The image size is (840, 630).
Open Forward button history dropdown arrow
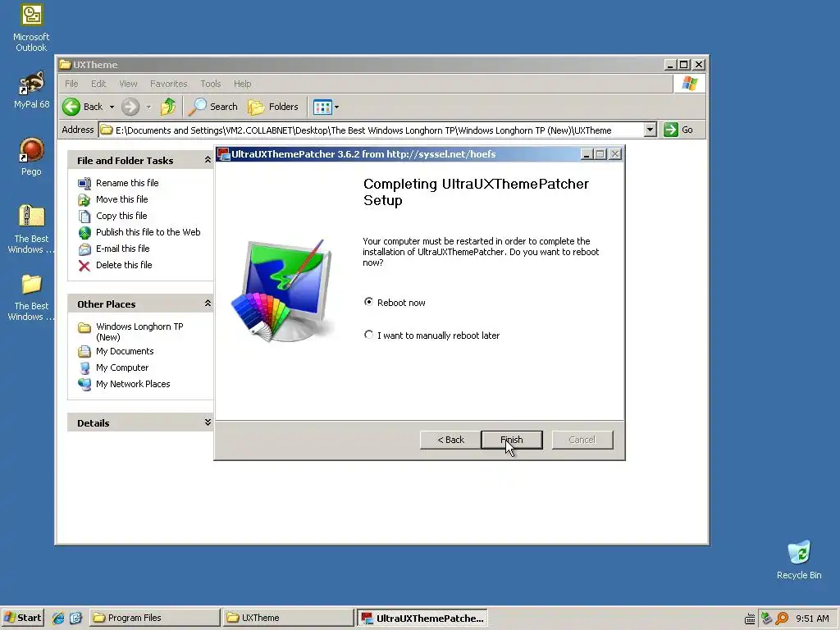[148, 107]
